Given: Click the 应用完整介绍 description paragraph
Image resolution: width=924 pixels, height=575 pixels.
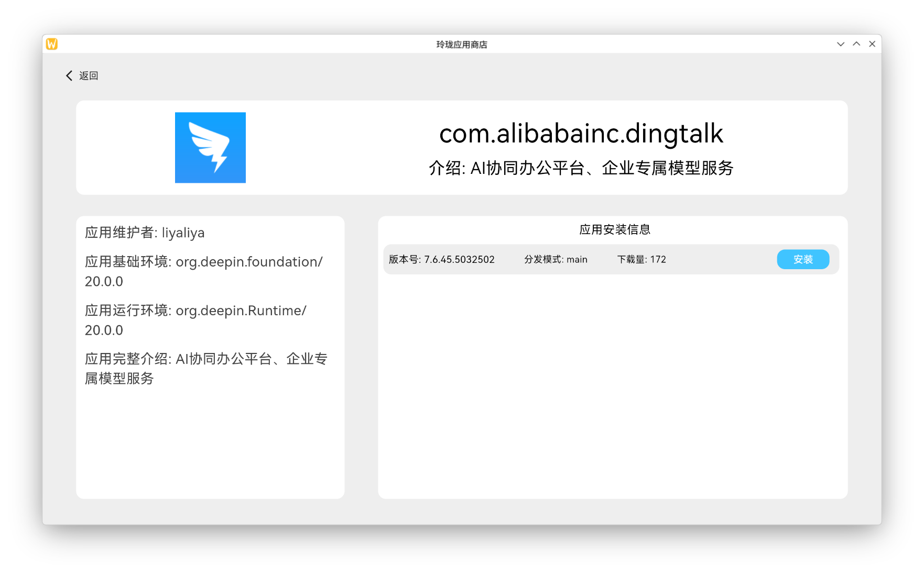Looking at the screenshot, I should point(206,369).
